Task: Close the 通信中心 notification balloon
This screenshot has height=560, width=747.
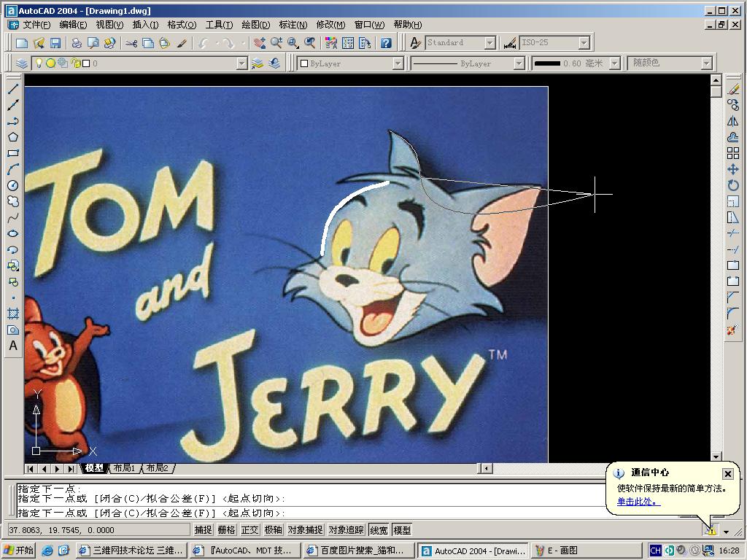Action: pyautogui.click(x=727, y=473)
